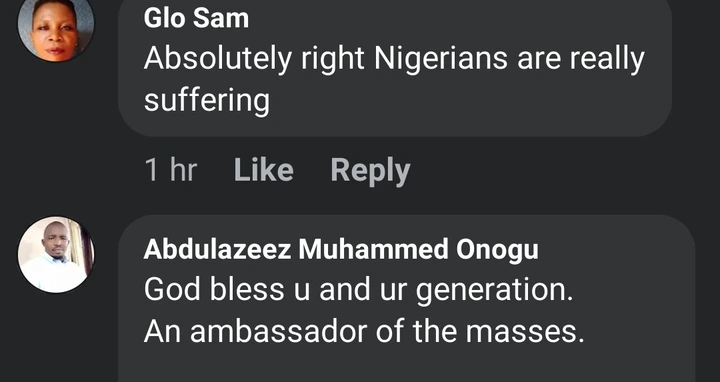Click the word "Abdulazeez" in the commenter name
The image size is (720, 382).
point(217,250)
